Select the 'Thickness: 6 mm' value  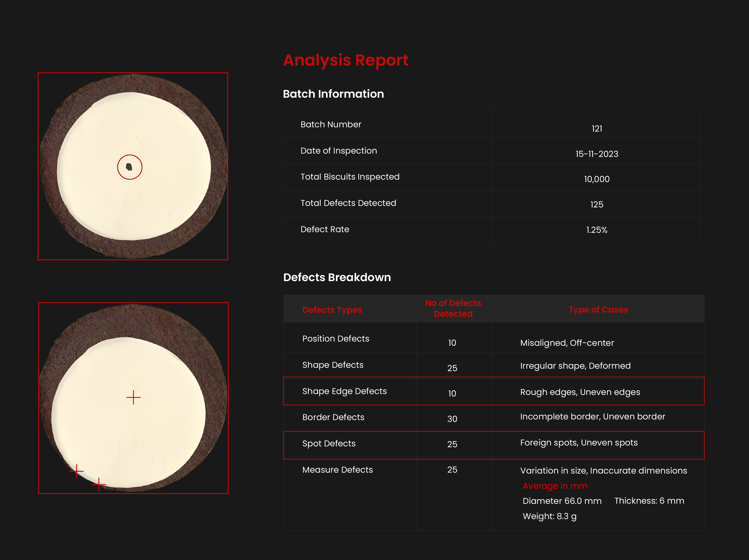[x=649, y=501]
